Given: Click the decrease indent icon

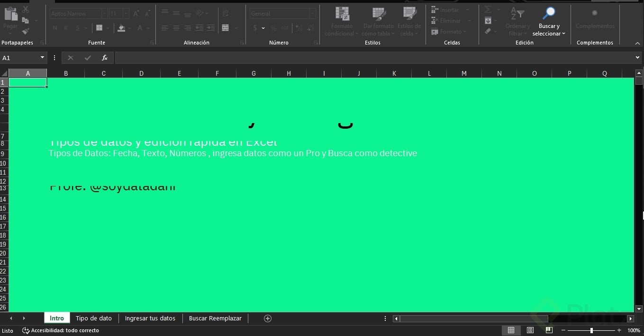Looking at the screenshot, I should [x=200, y=28].
